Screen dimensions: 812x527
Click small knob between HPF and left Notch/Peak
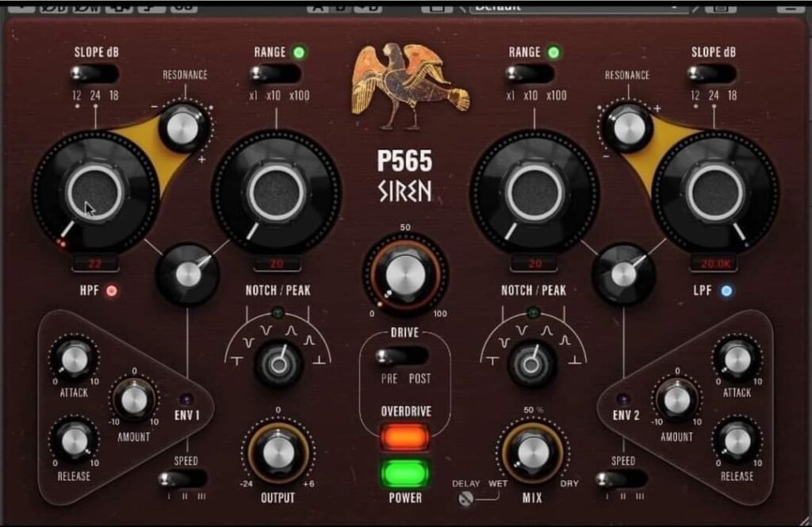[187, 274]
